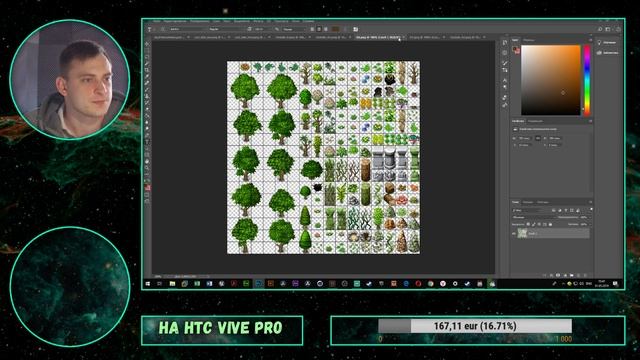Screen dimensions: 640x360
Task: Align text left in options bar
Action: (313, 29)
